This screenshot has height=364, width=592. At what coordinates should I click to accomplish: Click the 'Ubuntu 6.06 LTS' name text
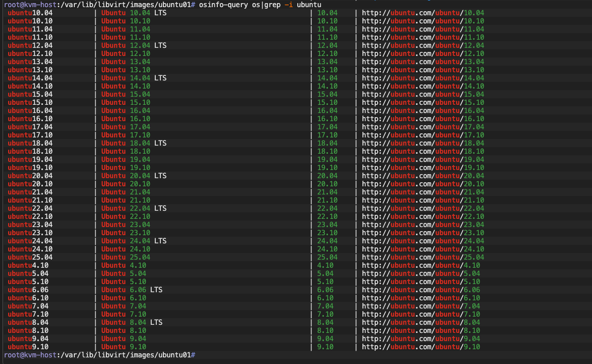click(x=132, y=290)
